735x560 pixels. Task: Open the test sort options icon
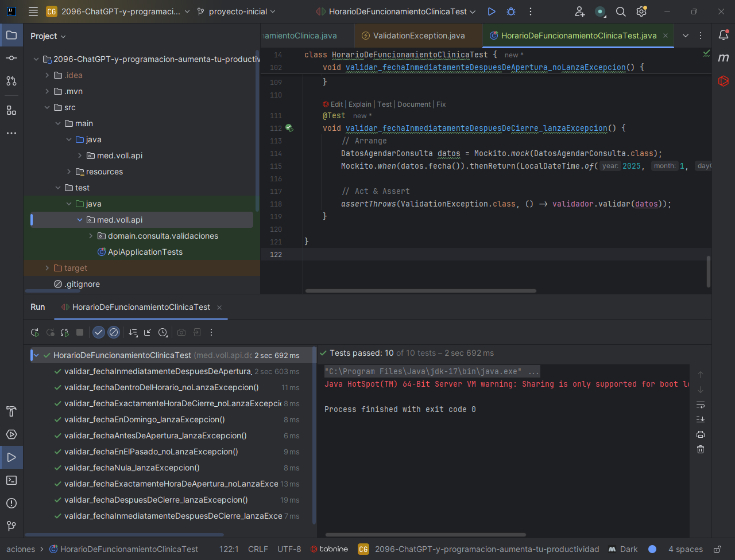pos(133,332)
